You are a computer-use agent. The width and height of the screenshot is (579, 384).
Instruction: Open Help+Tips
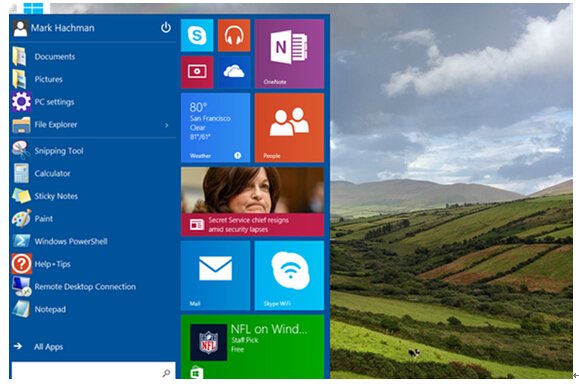click(x=93, y=264)
